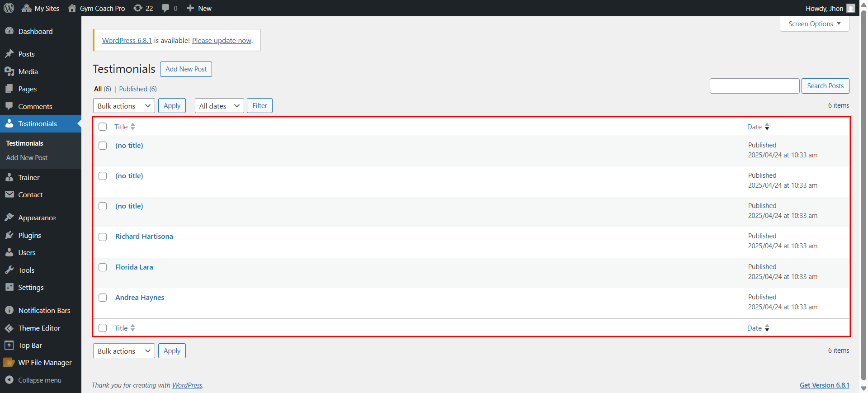
Task: Click the search posts input field
Action: point(755,86)
